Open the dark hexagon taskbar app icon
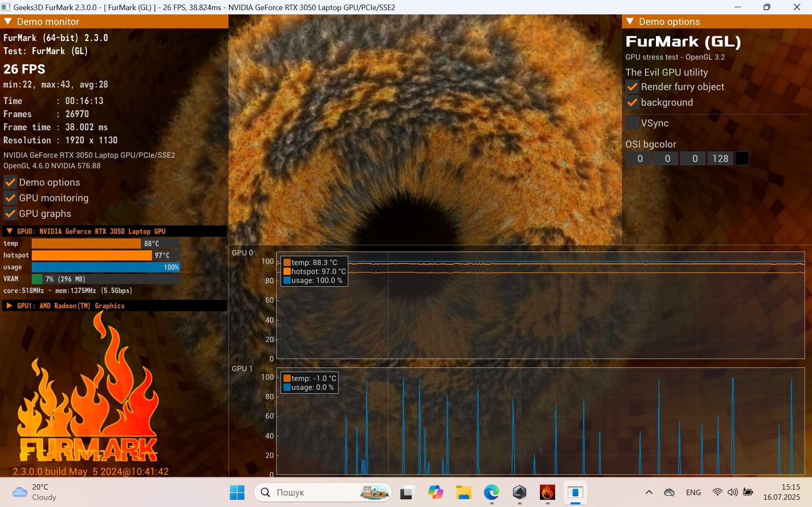Image resolution: width=812 pixels, height=507 pixels. pyautogui.click(x=519, y=492)
